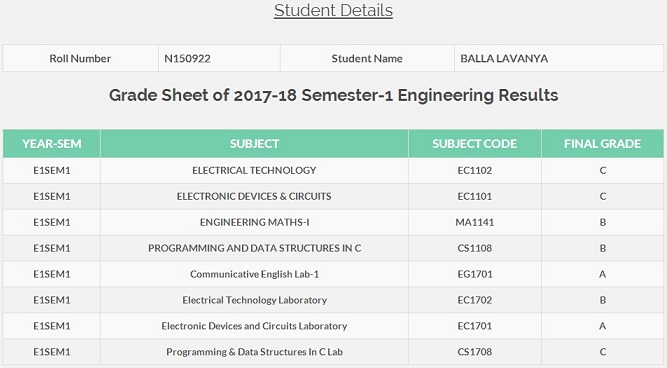667x368 pixels.
Task: Click the Roll Number label cell
Action: pyautogui.click(x=80, y=58)
